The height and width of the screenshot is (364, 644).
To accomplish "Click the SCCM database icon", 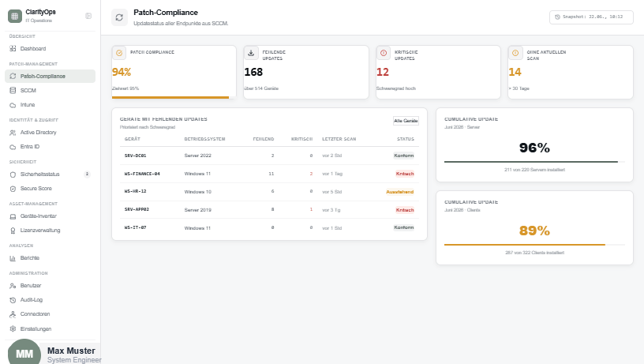I will pos(13,90).
